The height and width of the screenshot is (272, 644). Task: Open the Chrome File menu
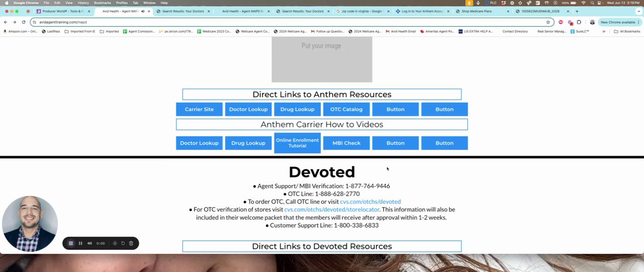(x=46, y=3)
